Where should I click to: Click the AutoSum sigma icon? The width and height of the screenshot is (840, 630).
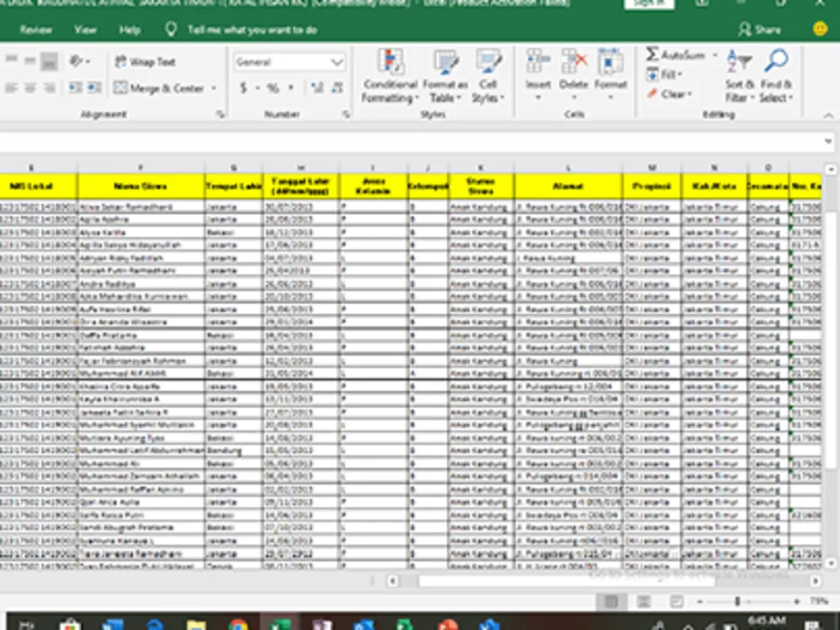point(652,54)
